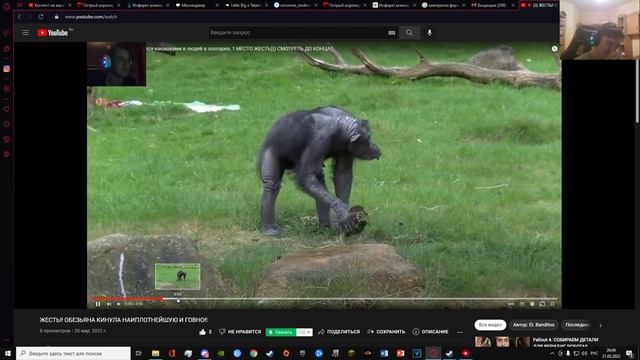Click the Windows taskbar search box
This screenshot has height=360, width=640.
click(73, 353)
